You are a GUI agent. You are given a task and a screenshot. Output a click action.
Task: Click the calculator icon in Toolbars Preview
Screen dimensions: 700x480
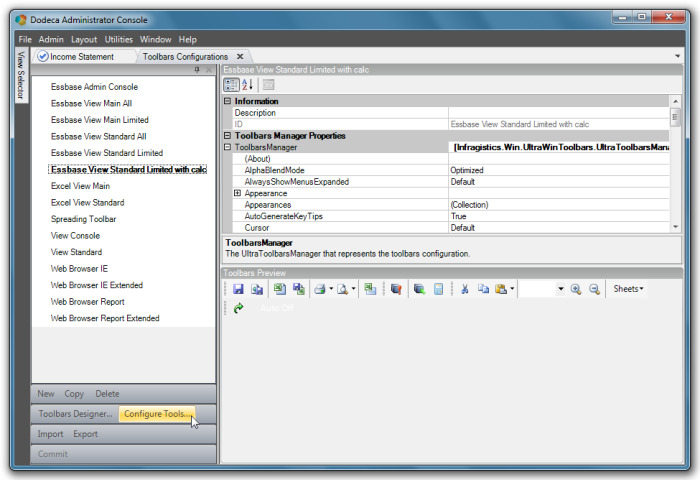(x=438, y=289)
